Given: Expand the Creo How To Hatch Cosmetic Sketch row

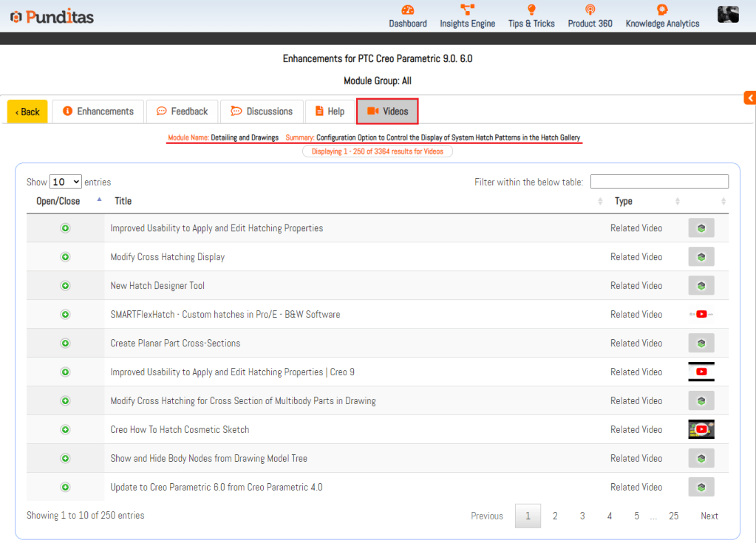Looking at the screenshot, I should (65, 430).
